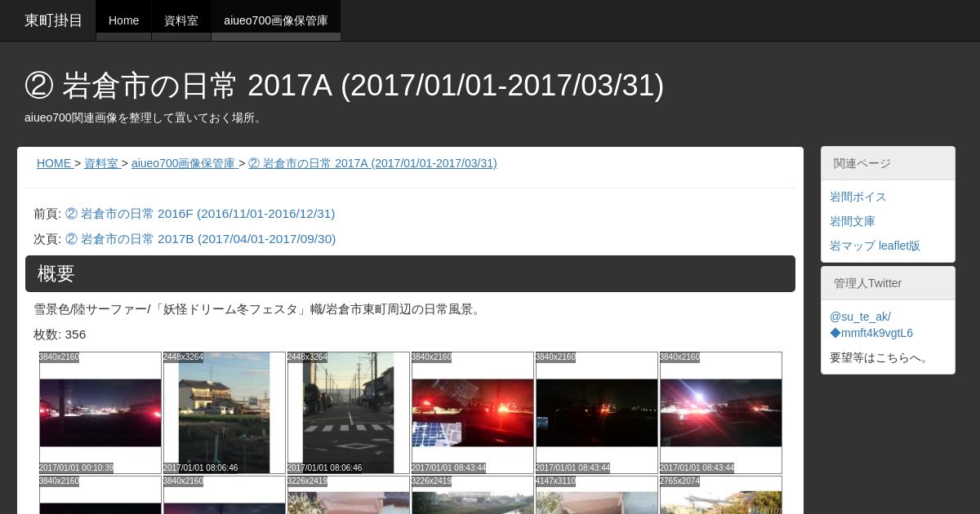980x514 pixels.
Task: Click the 枚数: 356 text
Action: click(x=60, y=335)
